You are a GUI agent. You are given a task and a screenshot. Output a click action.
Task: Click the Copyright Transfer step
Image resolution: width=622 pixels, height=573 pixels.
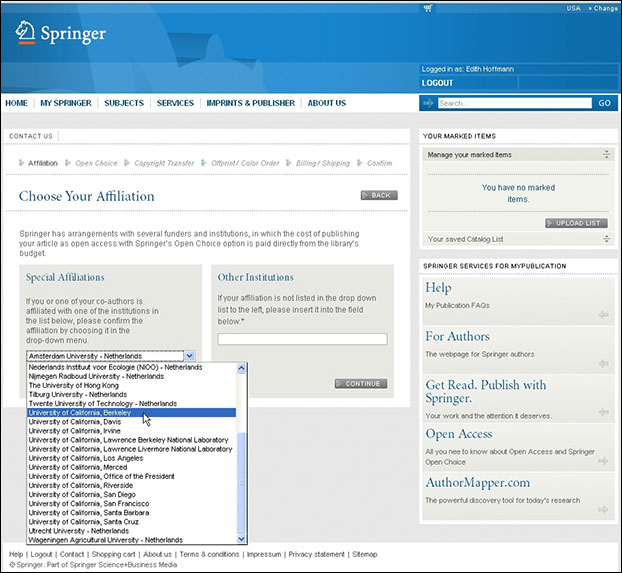[x=164, y=163]
